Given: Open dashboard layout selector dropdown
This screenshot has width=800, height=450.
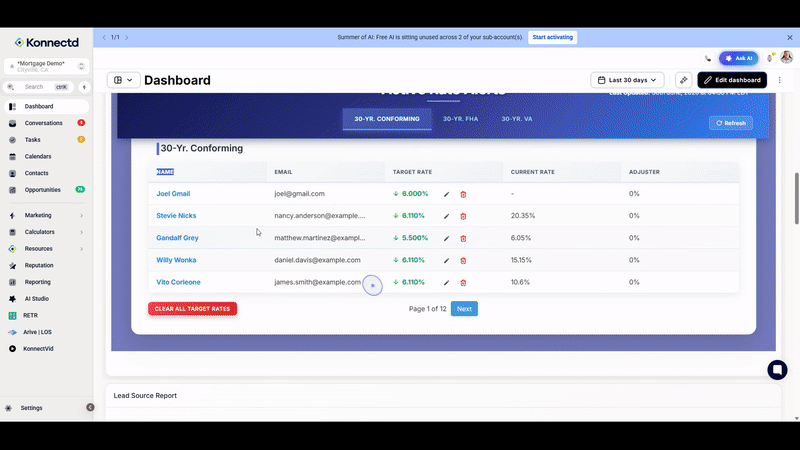Looking at the screenshot, I should [123, 80].
